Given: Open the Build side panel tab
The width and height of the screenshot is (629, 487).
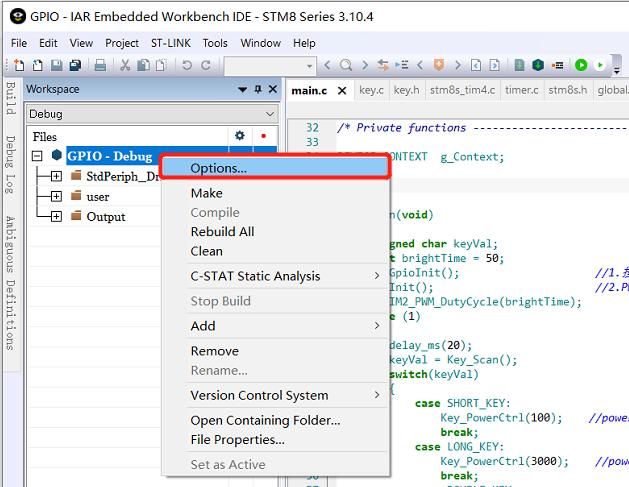Looking at the screenshot, I should coord(9,98).
